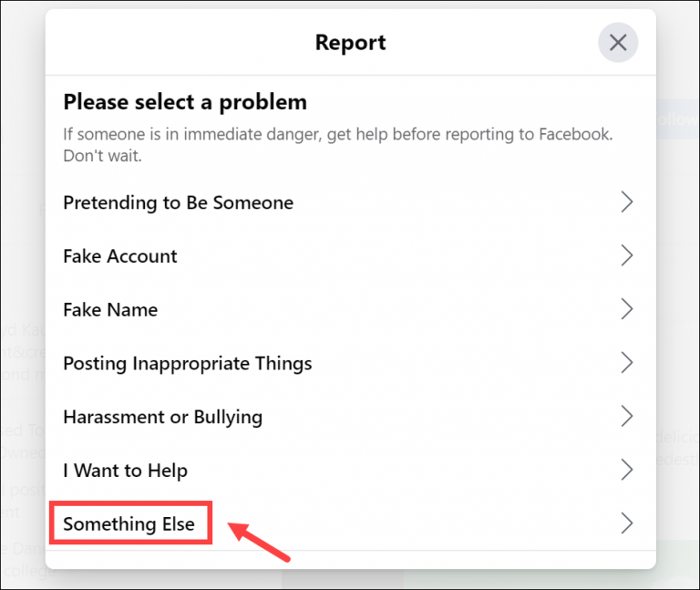
Task: Close the Report dialog with the X
Action: [618, 42]
